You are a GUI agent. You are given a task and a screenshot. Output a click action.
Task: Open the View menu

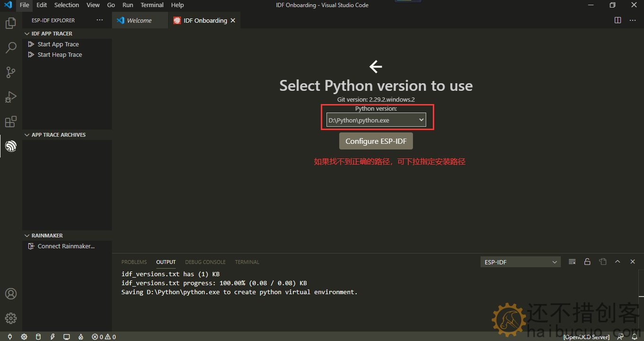93,5
